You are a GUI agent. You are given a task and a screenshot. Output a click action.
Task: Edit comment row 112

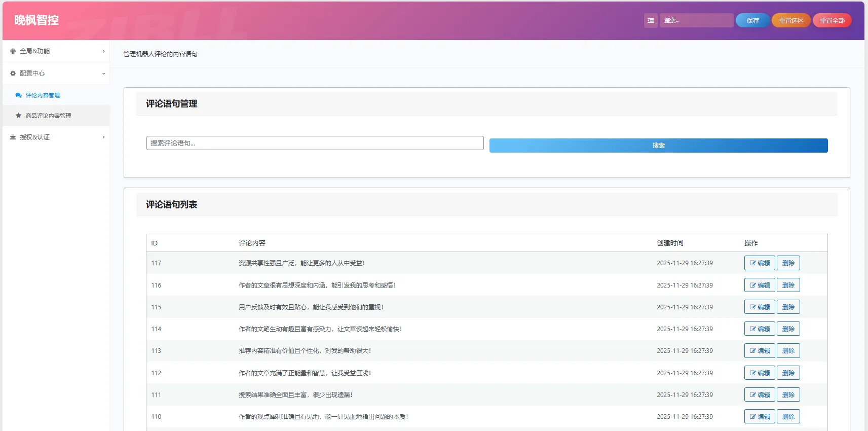[760, 373]
